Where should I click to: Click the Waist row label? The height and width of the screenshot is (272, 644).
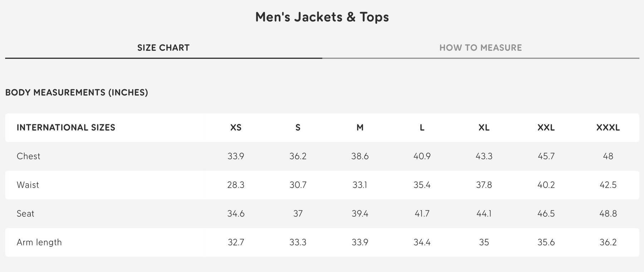(28, 185)
